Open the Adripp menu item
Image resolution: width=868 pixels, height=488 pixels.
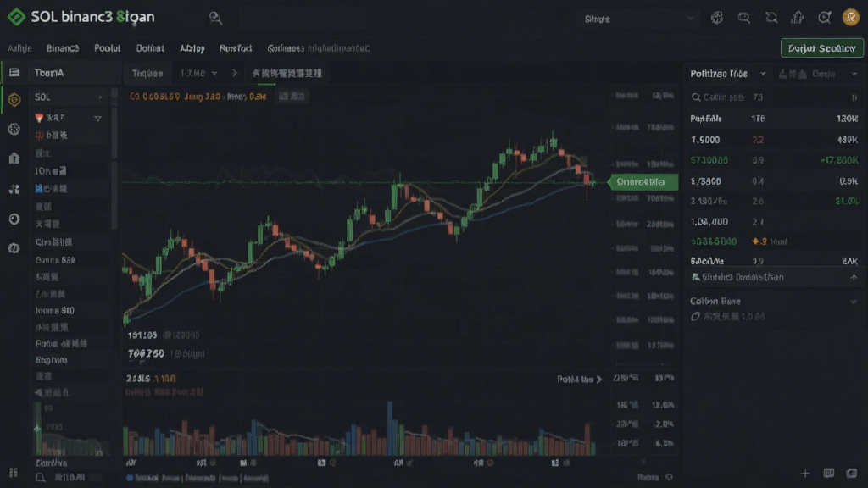pyautogui.click(x=192, y=48)
